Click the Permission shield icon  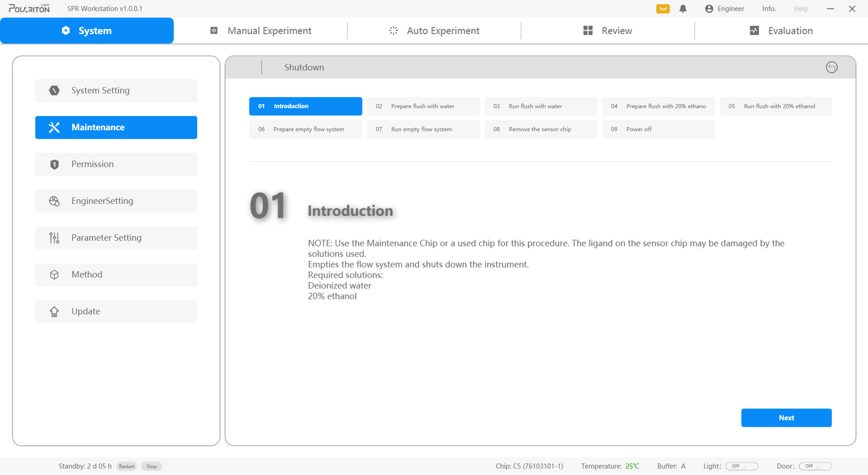click(54, 164)
